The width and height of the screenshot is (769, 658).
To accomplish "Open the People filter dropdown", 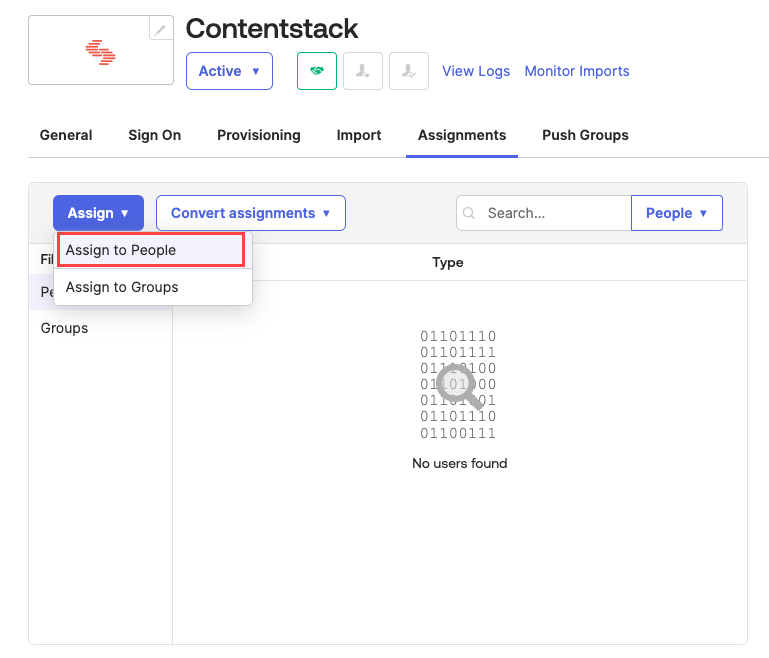I will coord(677,213).
